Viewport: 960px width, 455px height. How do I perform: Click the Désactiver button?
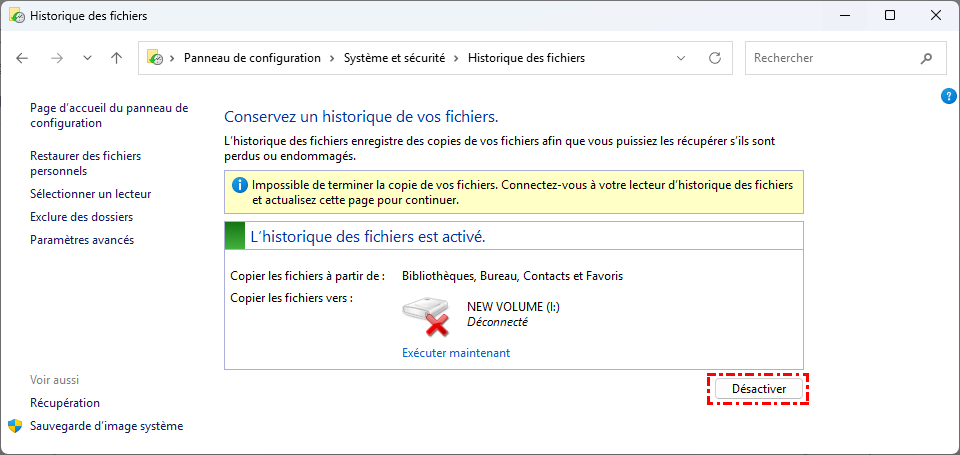coord(759,388)
